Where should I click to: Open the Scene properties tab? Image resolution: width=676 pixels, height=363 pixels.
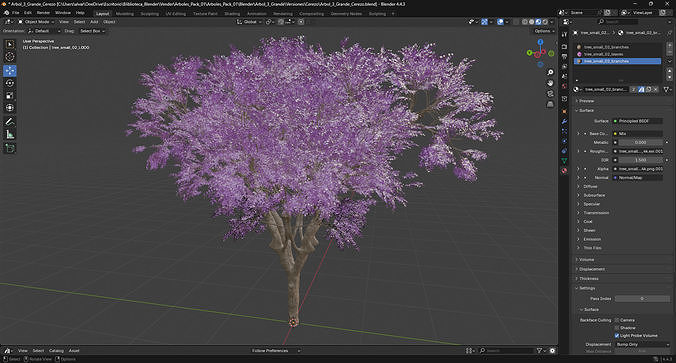point(564,76)
